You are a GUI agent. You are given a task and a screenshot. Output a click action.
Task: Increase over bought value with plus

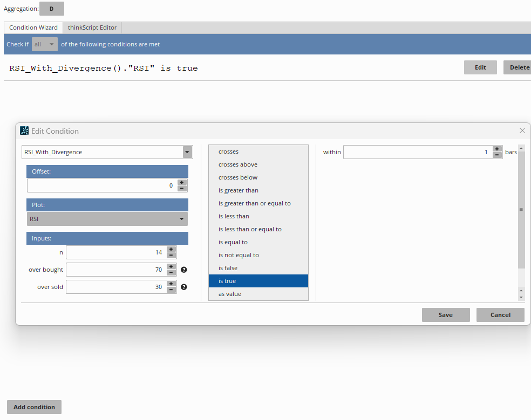pyautogui.click(x=171, y=267)
